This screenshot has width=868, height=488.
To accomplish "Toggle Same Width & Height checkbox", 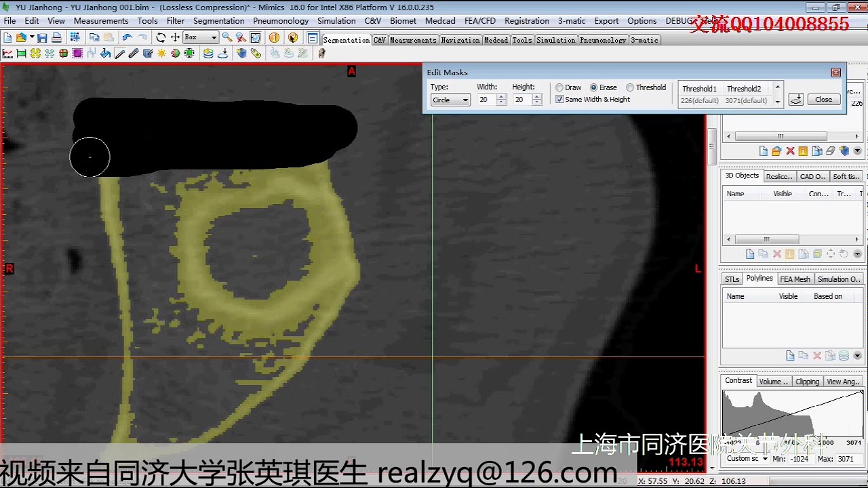I will 559,99.
